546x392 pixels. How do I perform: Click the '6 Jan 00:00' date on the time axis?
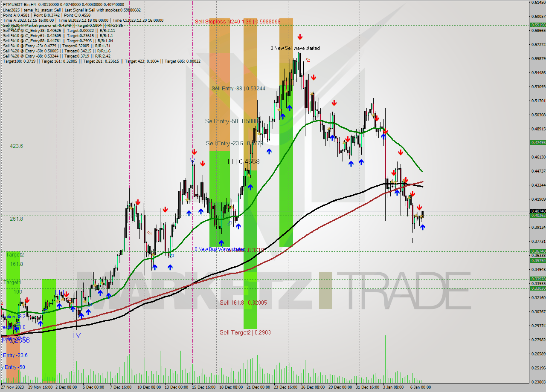(421, 387)
